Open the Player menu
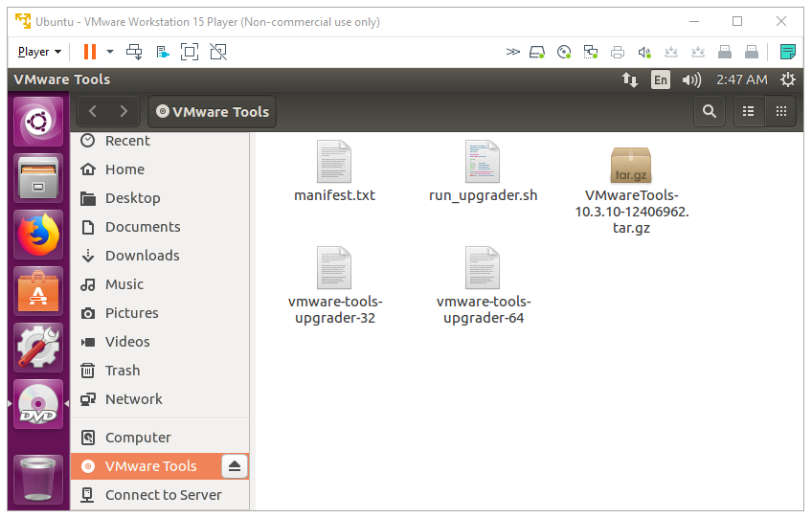Viewport: 812px width, 518px height. coord(39,52)
